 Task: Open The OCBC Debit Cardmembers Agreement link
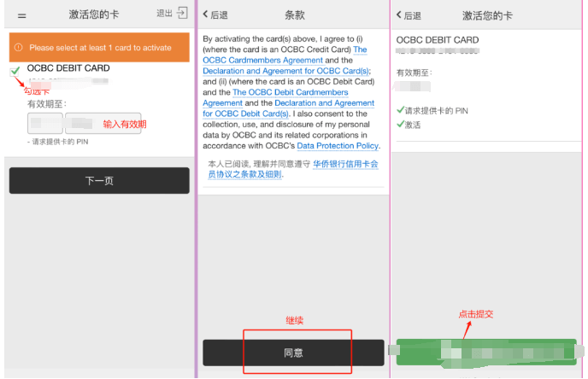coord(291,92)
